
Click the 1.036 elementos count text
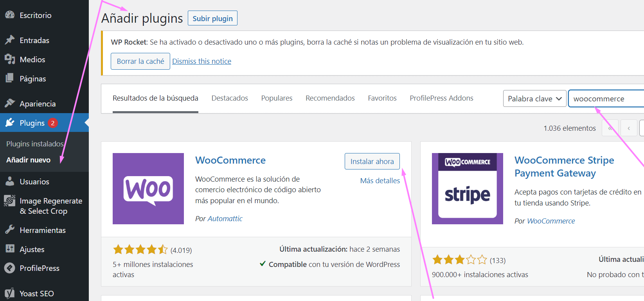tap(570, 128)
